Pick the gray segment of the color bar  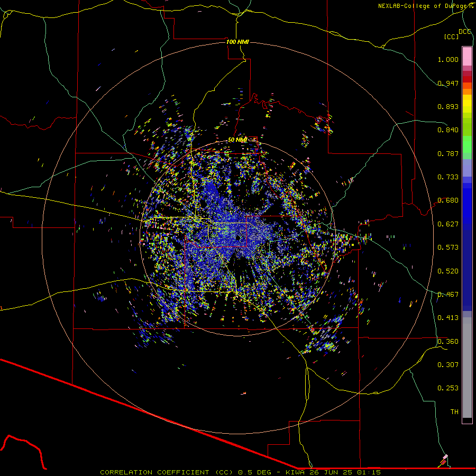[x=467, y=368]
